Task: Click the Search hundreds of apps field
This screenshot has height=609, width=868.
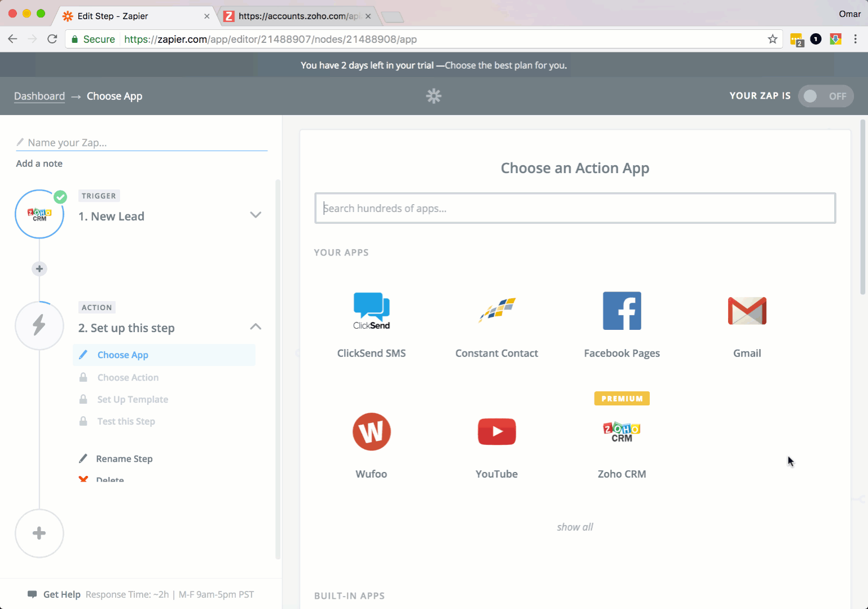Action: (575, 208)
